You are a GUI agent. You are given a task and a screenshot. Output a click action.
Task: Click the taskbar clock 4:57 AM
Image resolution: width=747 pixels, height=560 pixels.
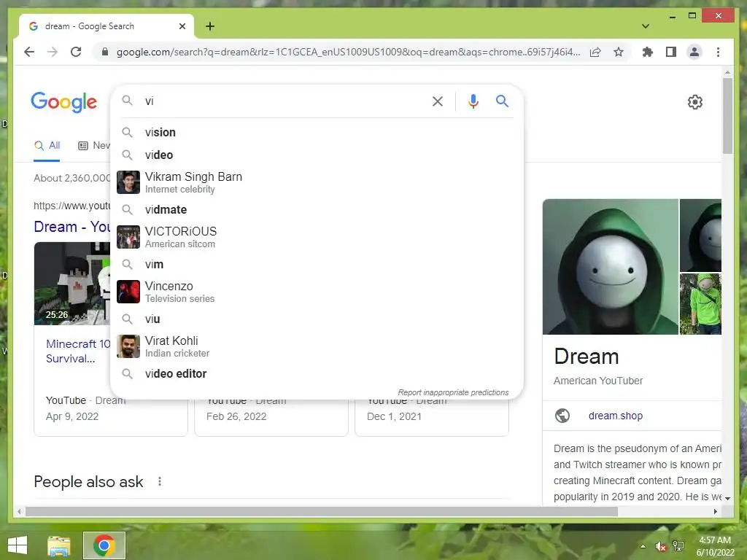(715, 540)
